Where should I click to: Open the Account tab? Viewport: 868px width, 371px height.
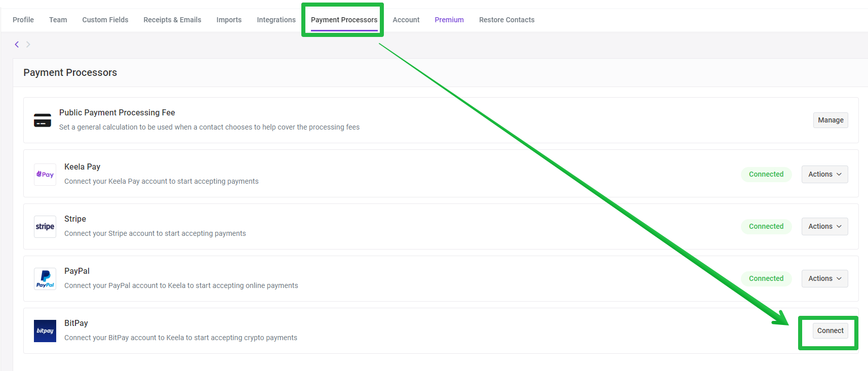[406, 20]
